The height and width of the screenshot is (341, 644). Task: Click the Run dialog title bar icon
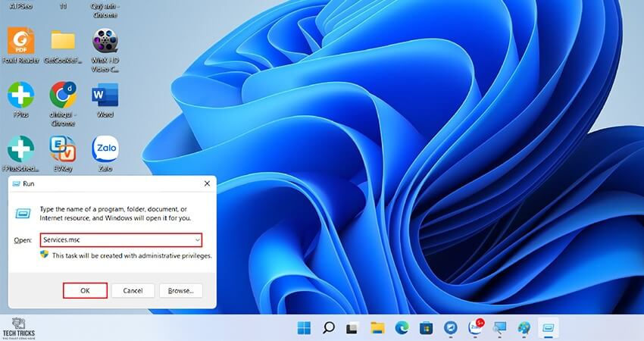pyautogui.click(x=16, y=183)
